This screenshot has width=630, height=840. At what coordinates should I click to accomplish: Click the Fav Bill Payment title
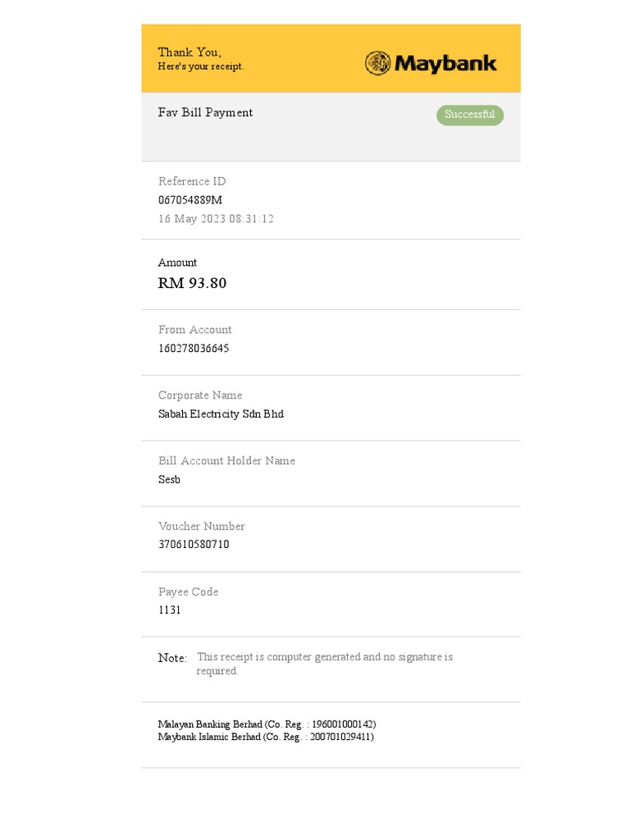tap(205, 112)
